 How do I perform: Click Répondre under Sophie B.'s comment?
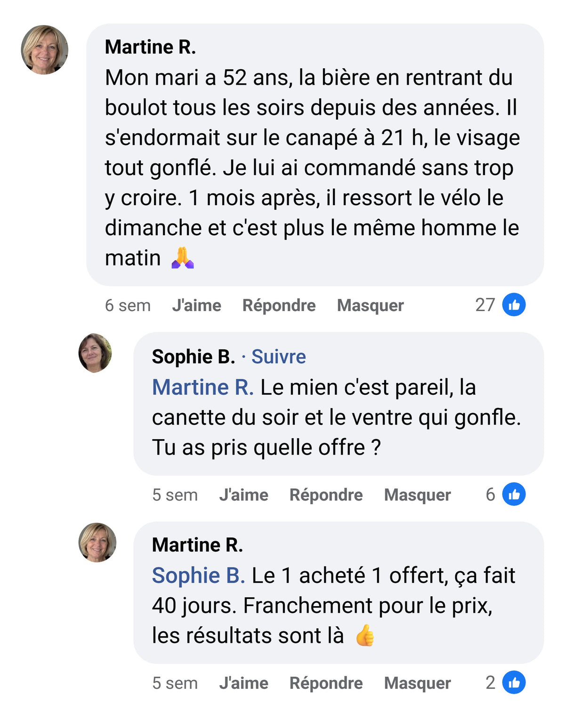pyautogui.click(x=326, y=495)
